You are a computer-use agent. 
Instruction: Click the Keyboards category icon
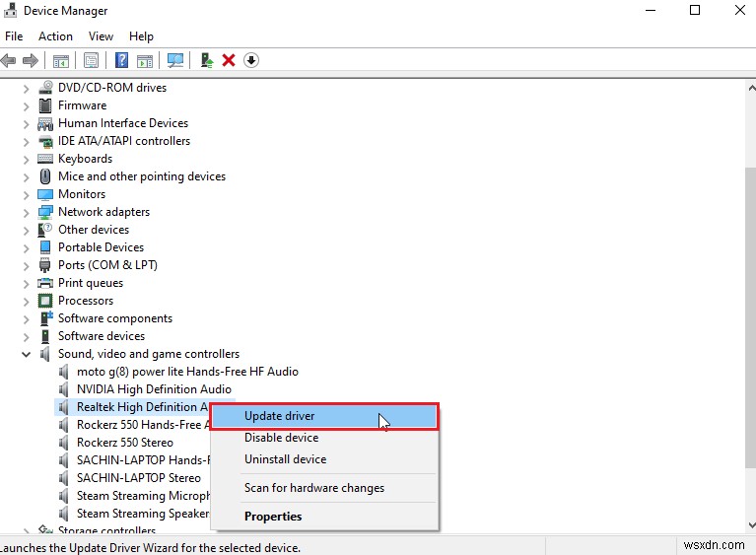[x=45, y=159]
